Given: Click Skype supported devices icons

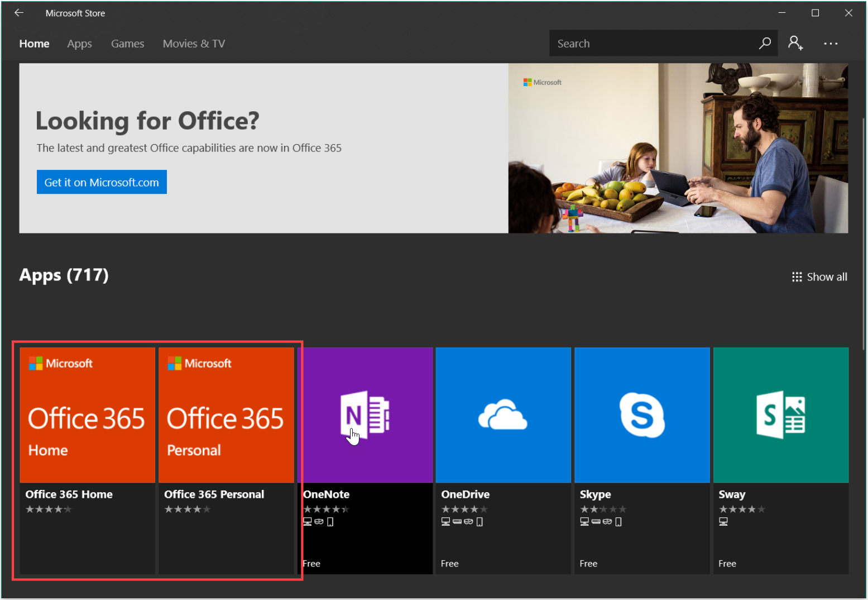Looking at the screenshot, I should [601, 522].
